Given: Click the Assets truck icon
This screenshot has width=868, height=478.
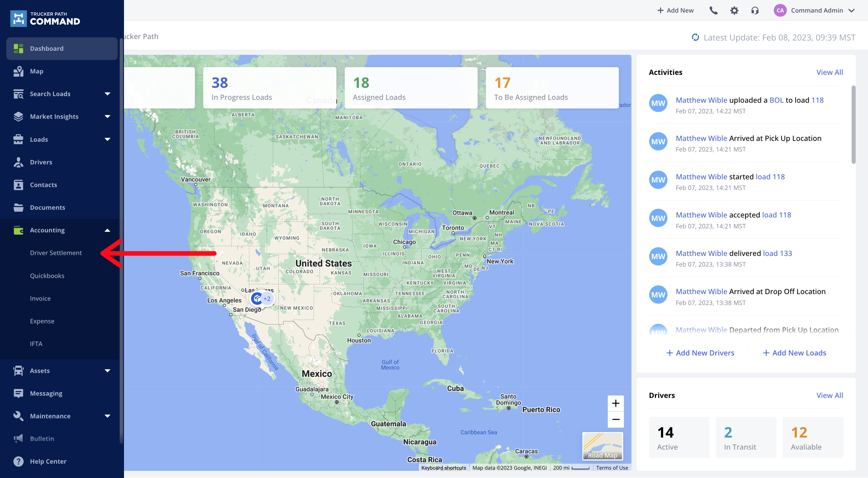Looking at the screenshot, I should (x=19, y=370).
